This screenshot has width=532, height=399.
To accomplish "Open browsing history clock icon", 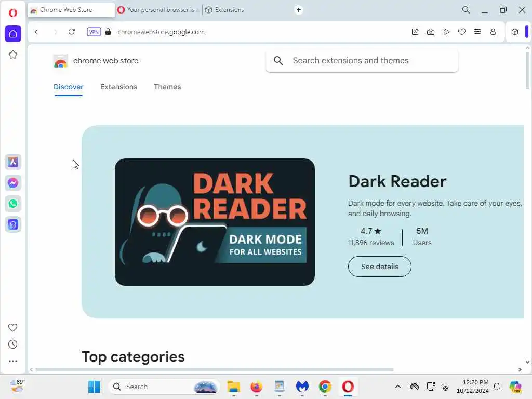I will click(x=12, y=344).
